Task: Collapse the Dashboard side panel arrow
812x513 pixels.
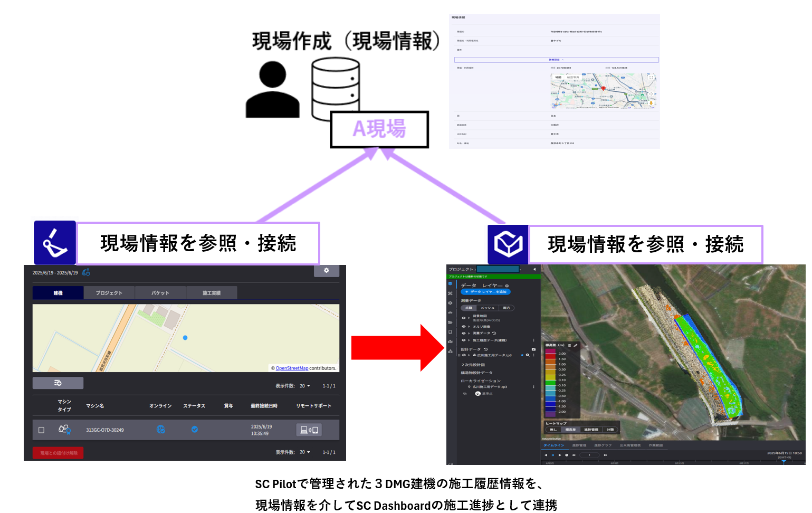Action: pyautogui.click(x=534, y=269)
